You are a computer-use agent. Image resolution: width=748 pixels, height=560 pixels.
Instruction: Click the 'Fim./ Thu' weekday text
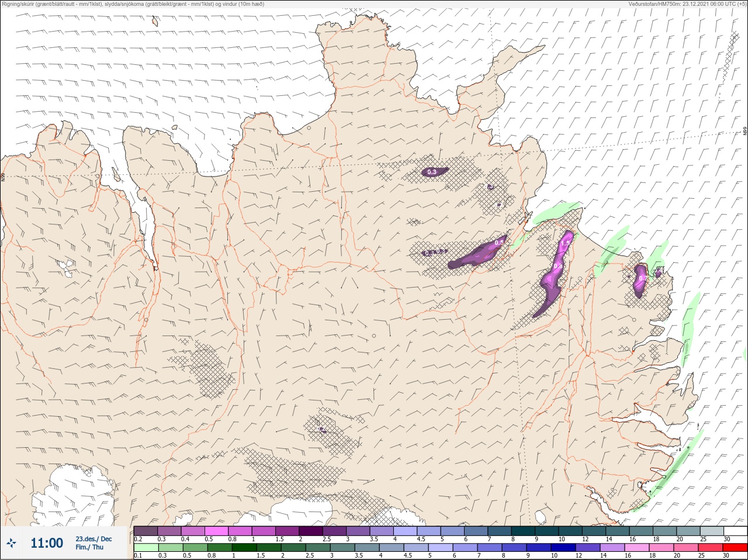[89, 547]
